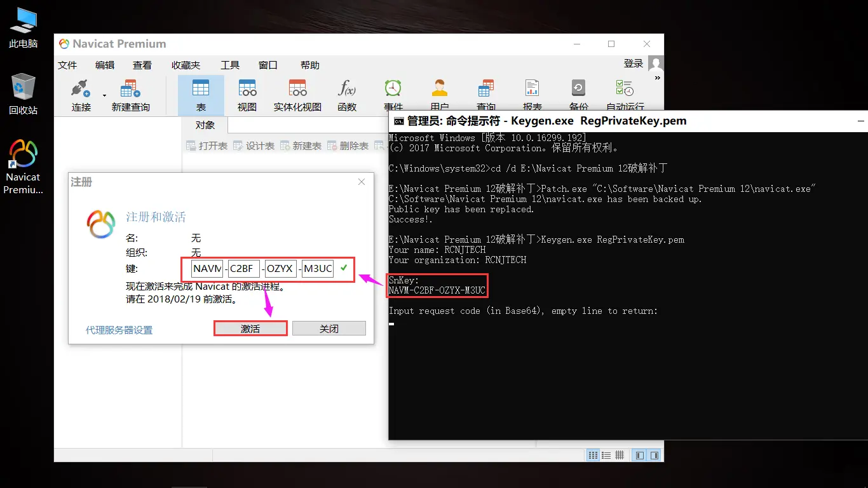Screen dimensions: 868x488
Task: Click the SnKey line NAVM-C2BF-OZYX-M3UC in console
Action: click(x=437, y=290)
